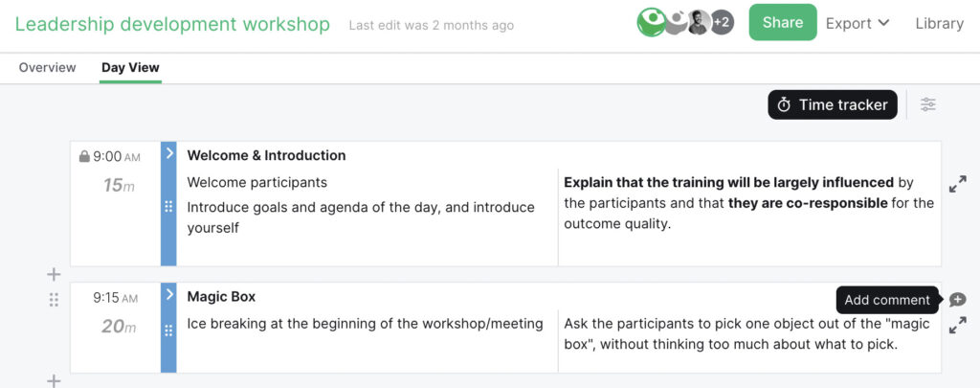
Task: Click the green Share button
Action: (x=783, y=23)
